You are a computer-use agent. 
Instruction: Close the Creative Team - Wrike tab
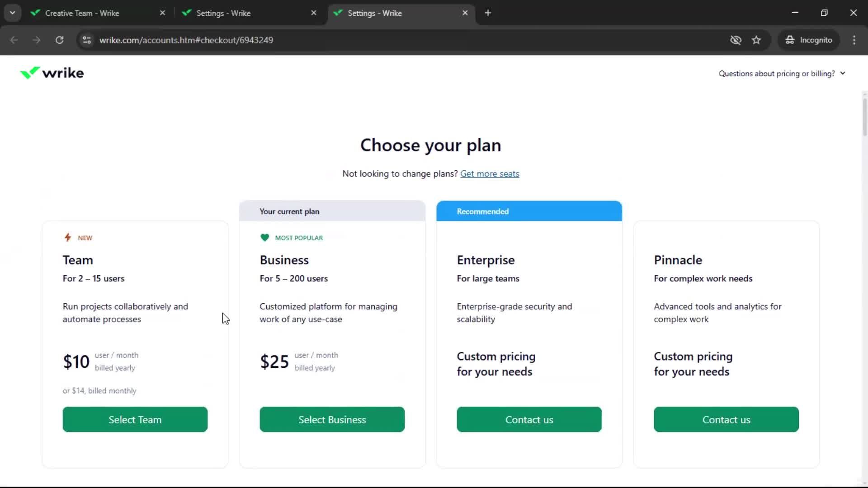(162, 13)
